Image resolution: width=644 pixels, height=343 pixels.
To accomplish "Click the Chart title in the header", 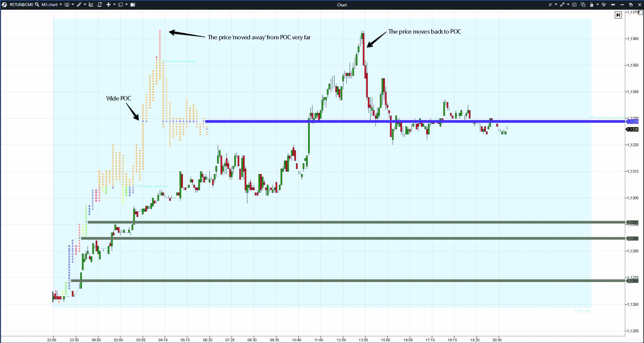I will (x=342, y=5).
